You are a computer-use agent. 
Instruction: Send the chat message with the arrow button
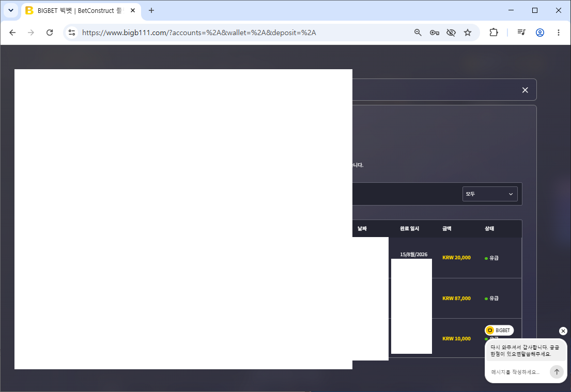557,372
